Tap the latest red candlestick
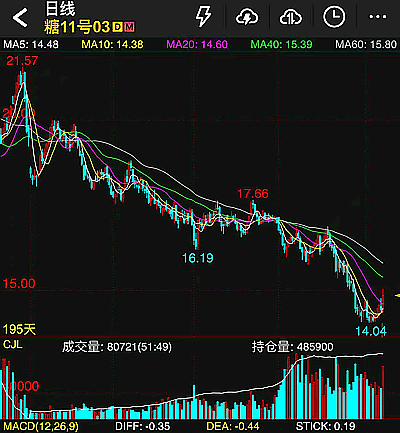 [x=383, y=300]
